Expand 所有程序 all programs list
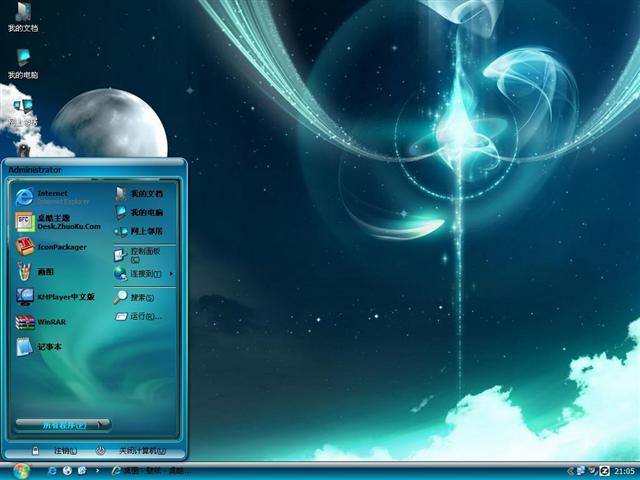The width and height of the screenshot is (640, 480). [62, 425]
